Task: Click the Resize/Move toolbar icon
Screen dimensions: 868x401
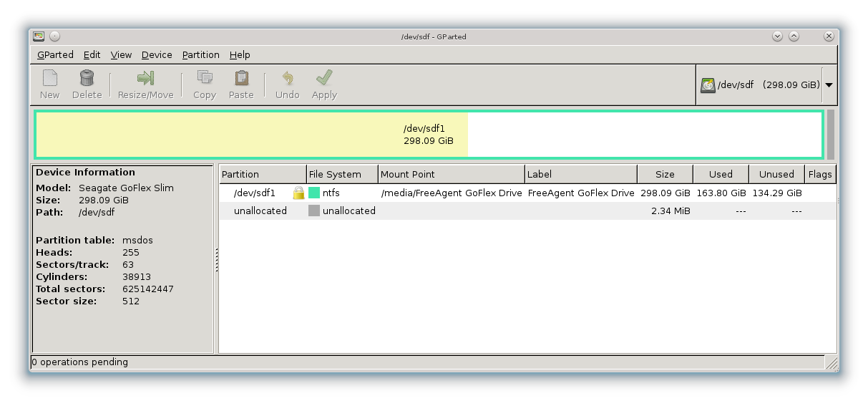Action: (x=145, y=78)
